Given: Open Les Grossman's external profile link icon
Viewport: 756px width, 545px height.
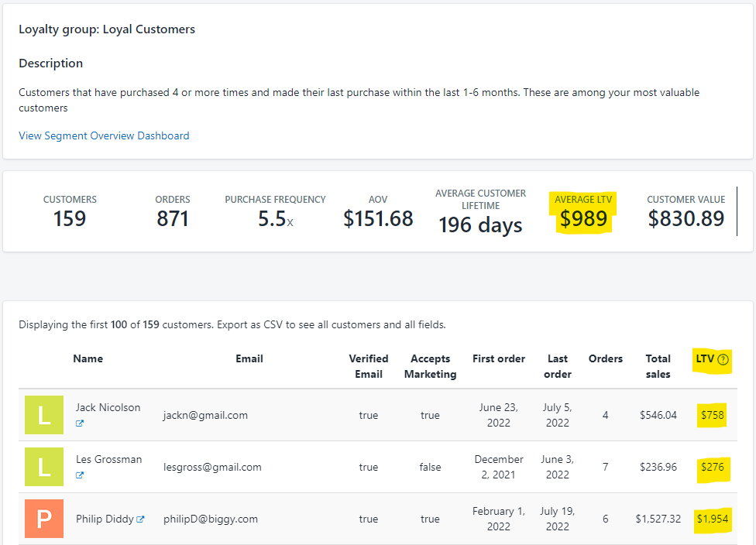Looking at the screenshot, I should 80,475.
